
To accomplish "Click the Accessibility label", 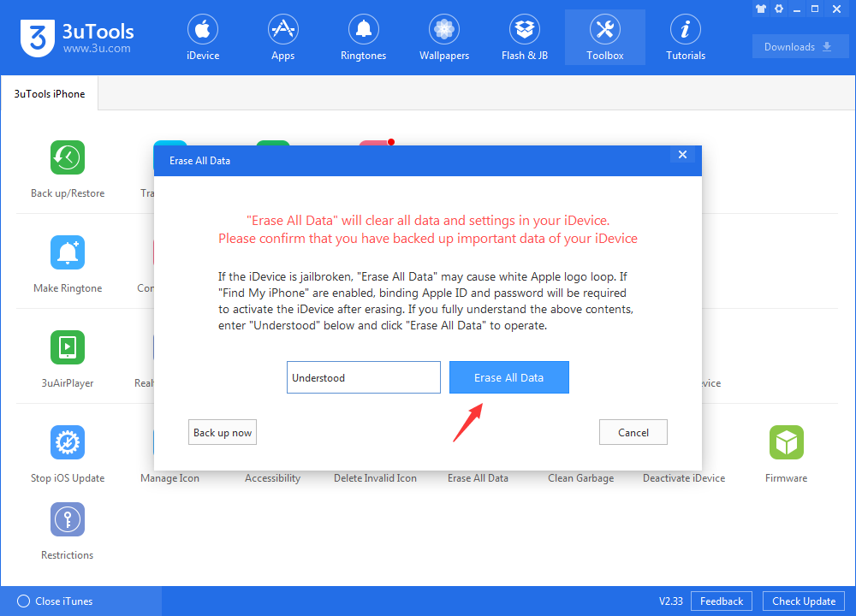I will pos(272,478).
